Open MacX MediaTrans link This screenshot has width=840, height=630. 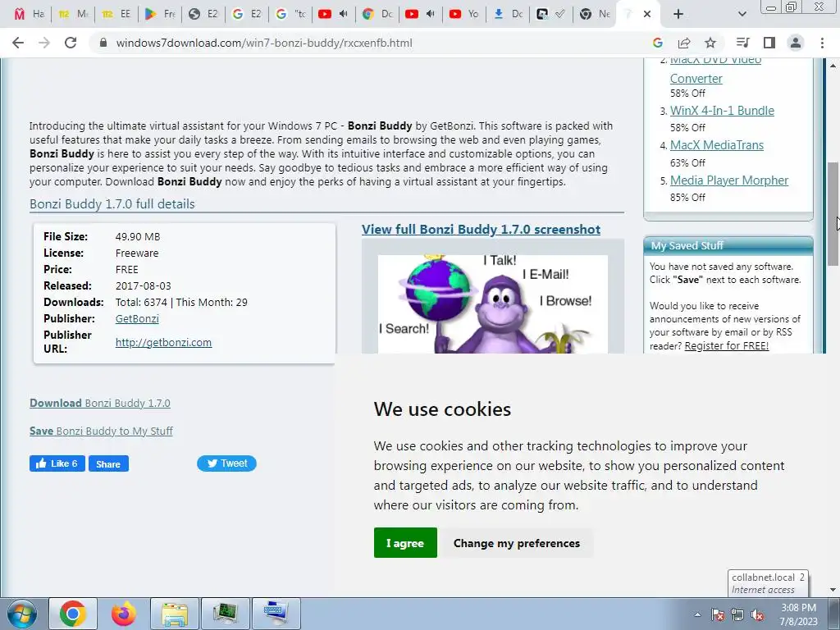coord(717,145)
